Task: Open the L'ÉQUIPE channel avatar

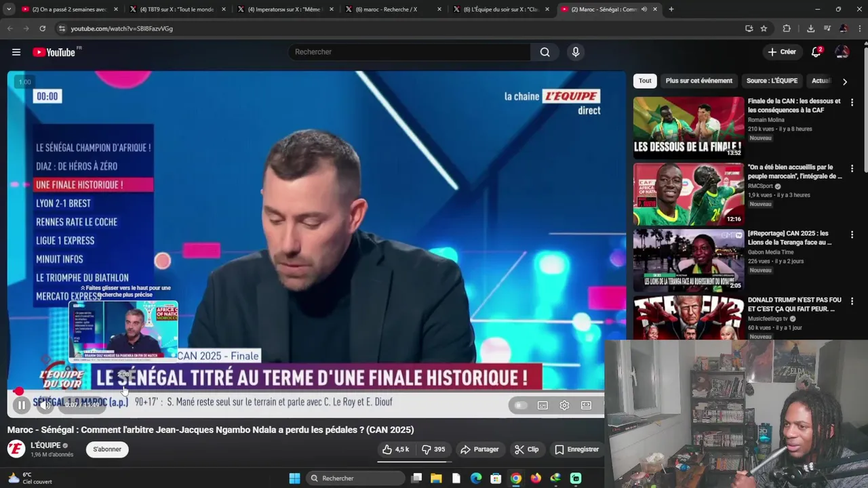Action: click(16, 449)
